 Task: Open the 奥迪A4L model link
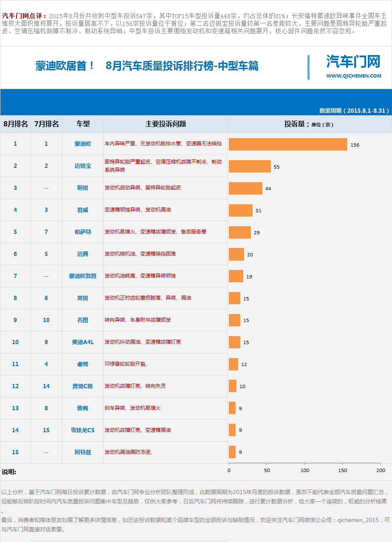coord(83,342)
